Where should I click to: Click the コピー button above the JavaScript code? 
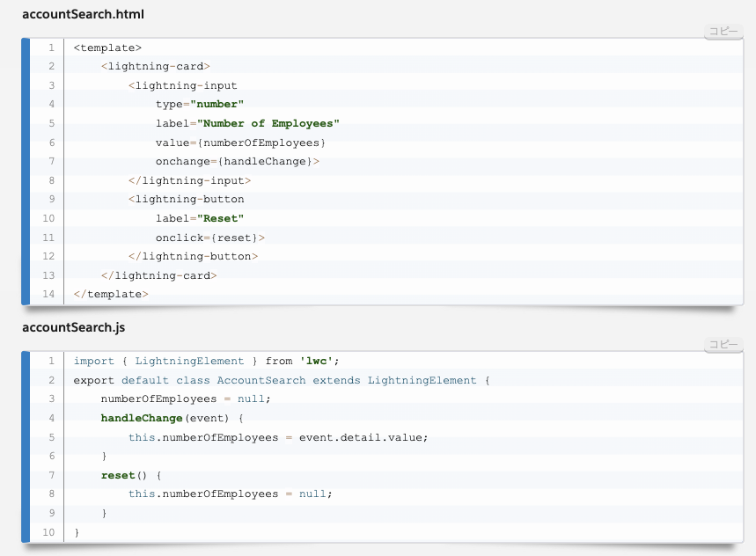point(725,342)
